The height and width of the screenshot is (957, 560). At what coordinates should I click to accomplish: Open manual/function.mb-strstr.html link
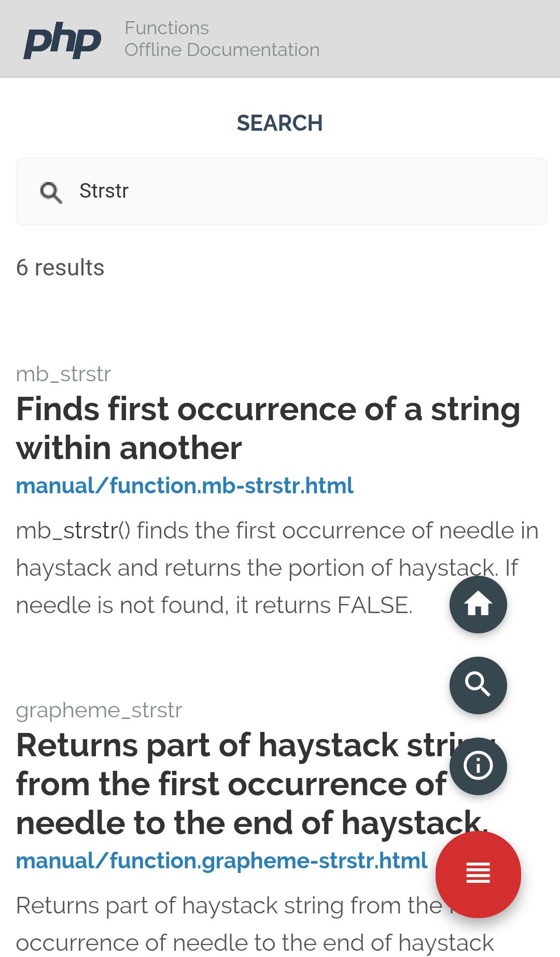(x=185, y=486)
